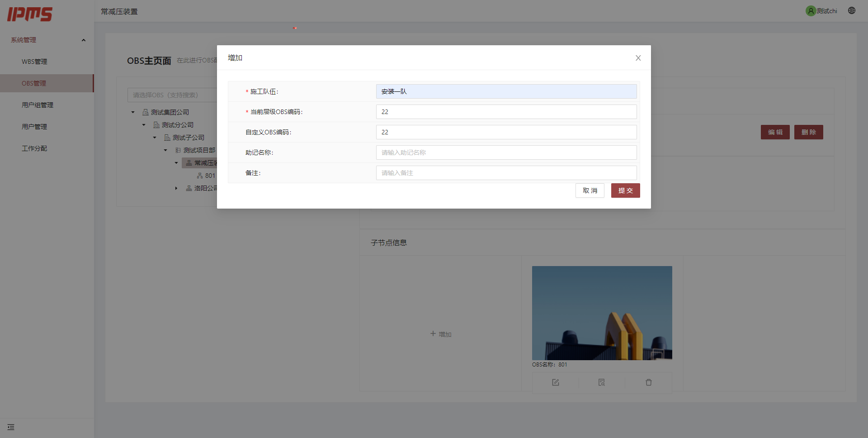
Task: Click the 删除 button
Action: coord(808,132)
